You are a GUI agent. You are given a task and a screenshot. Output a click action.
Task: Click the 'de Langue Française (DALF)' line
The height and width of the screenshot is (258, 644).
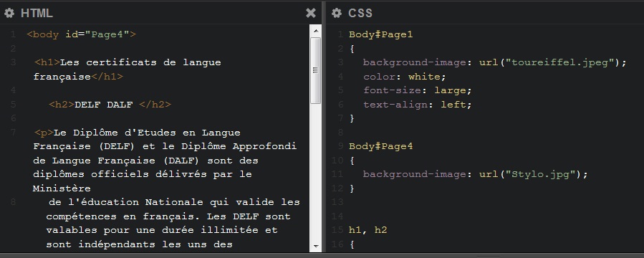(x=145, y=161)
